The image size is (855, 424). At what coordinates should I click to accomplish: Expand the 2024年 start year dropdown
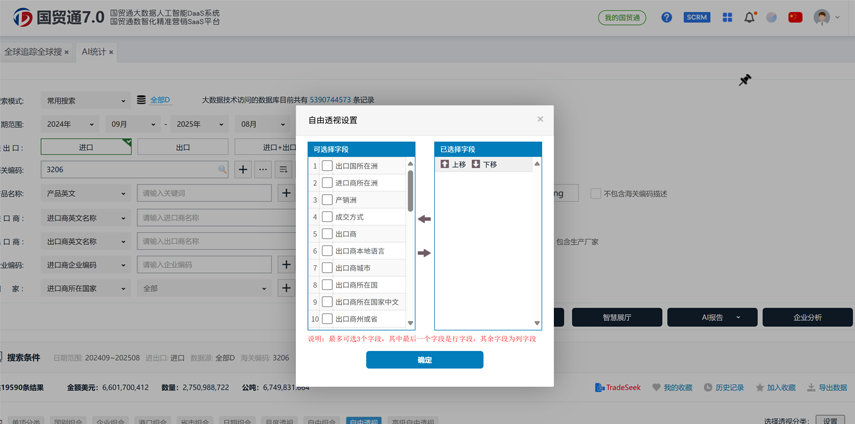click(x=70, y=125)
